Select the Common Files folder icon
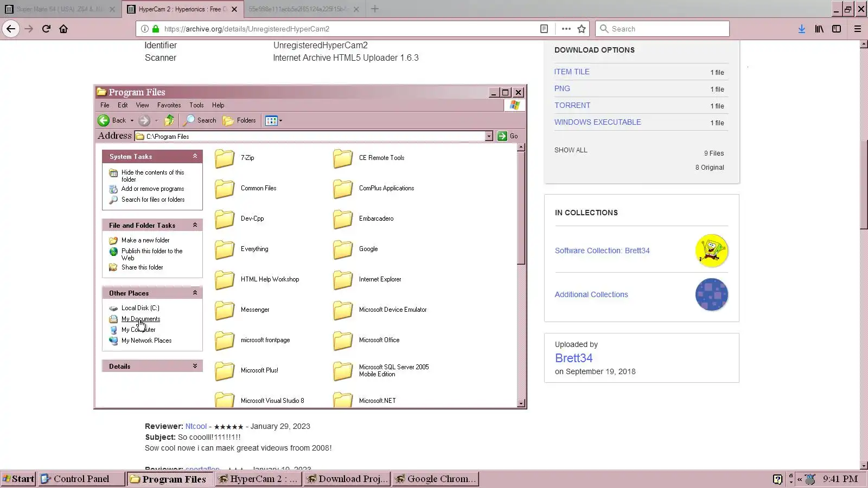 [225, 189]
